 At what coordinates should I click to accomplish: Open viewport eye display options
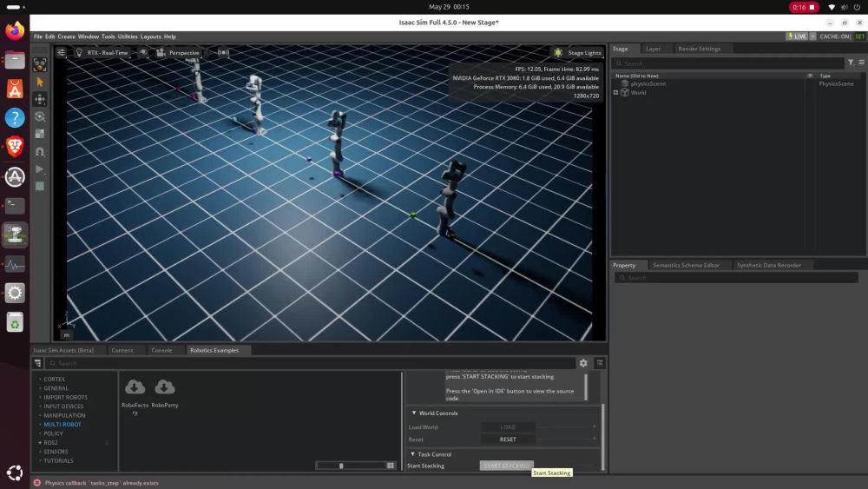(143, 53)
